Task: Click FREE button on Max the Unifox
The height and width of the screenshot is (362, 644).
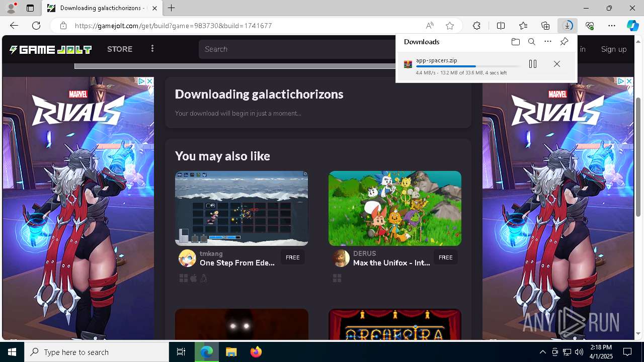Action: [445, 257]
